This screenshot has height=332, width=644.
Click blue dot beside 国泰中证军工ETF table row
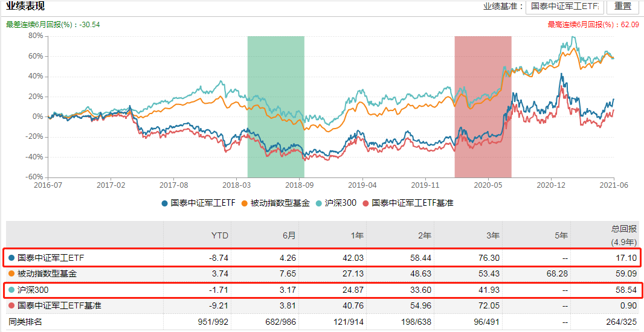click(11, 258)
